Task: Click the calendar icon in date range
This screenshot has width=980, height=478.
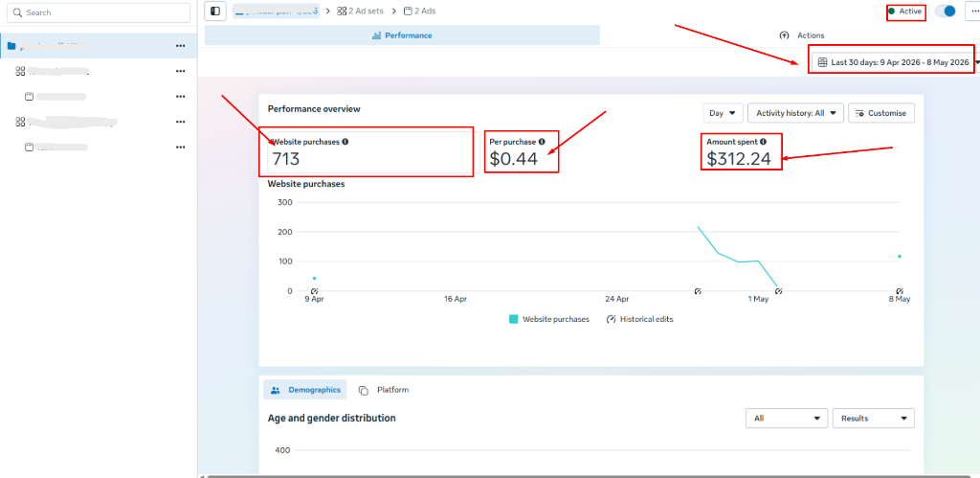Action: [822, 62]
